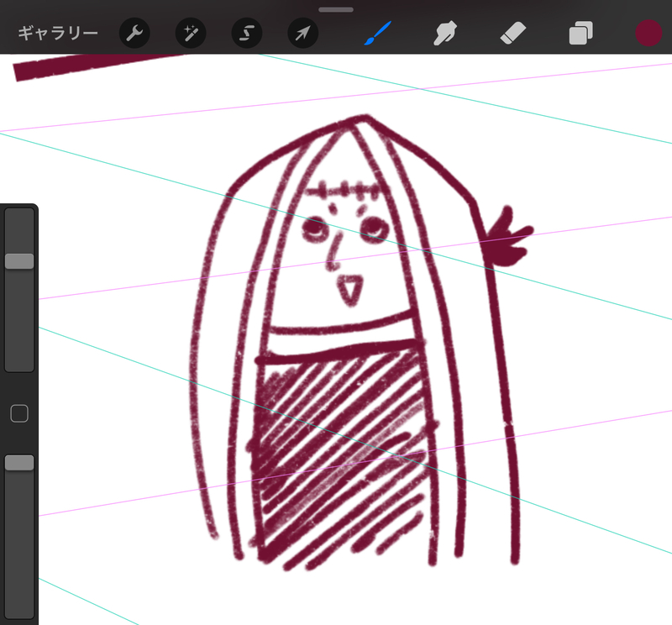
Task: Open the Layers panel
Action: (580, 34)
